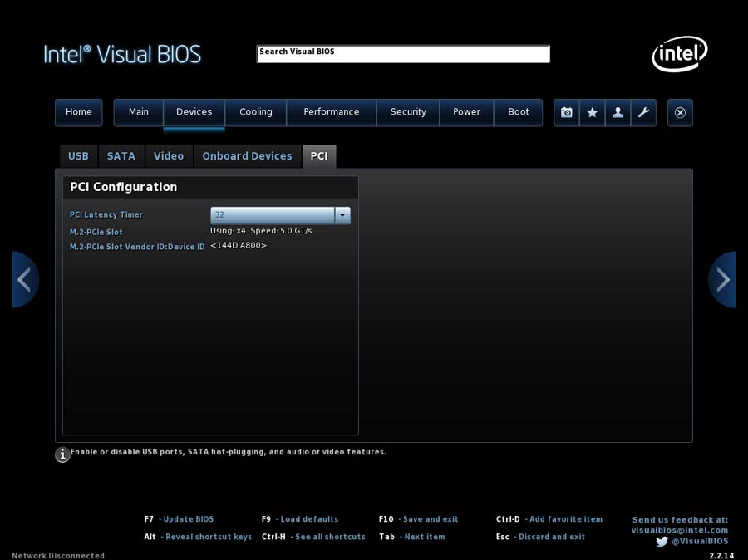Switch to the Onboard Devices tab

coord(247,156)
